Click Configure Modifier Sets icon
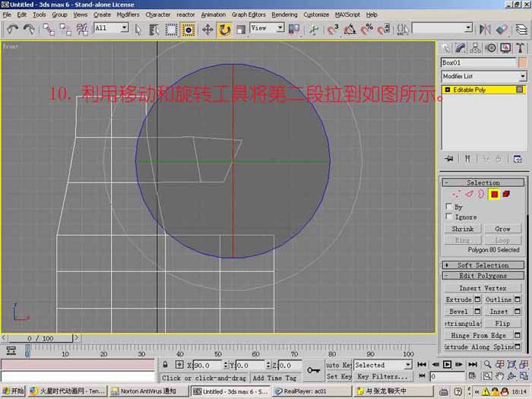The height and width of the screenshot is (399, 532). tap(518, 158)
